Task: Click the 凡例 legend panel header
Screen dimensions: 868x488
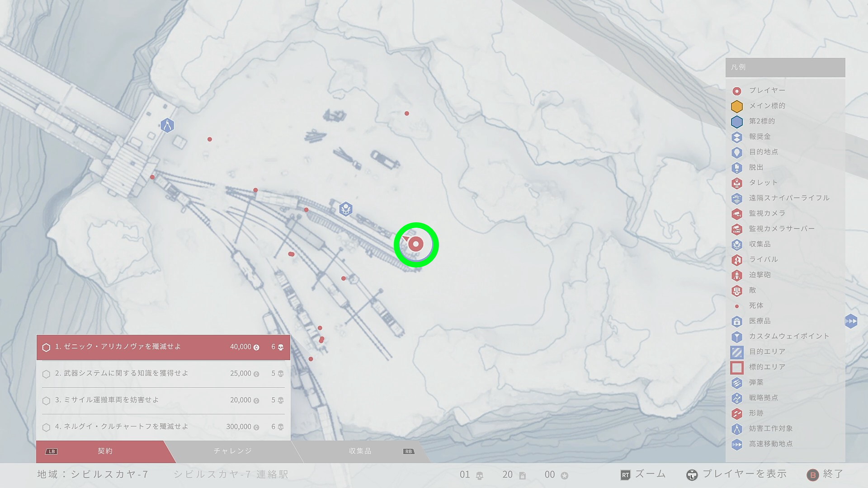Action: point(785,67)
